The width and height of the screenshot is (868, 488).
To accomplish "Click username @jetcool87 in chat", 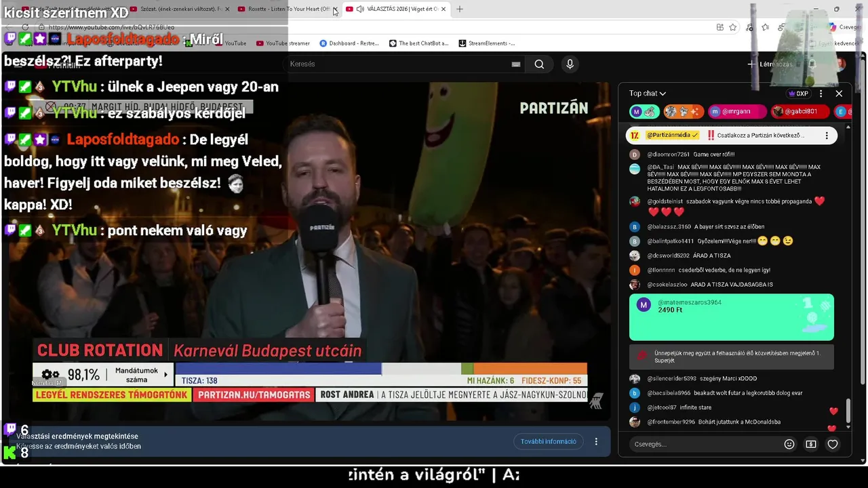I will (x=662, y=407).
